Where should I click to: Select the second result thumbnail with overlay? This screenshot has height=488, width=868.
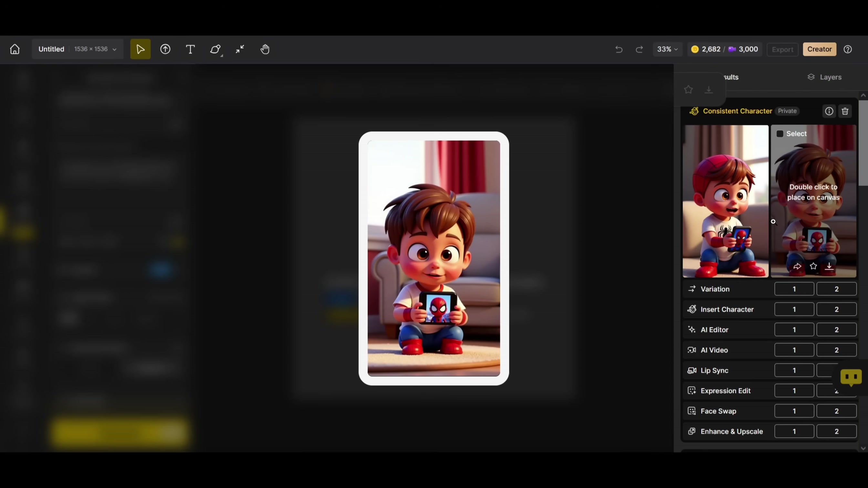[x=813, y=201]
